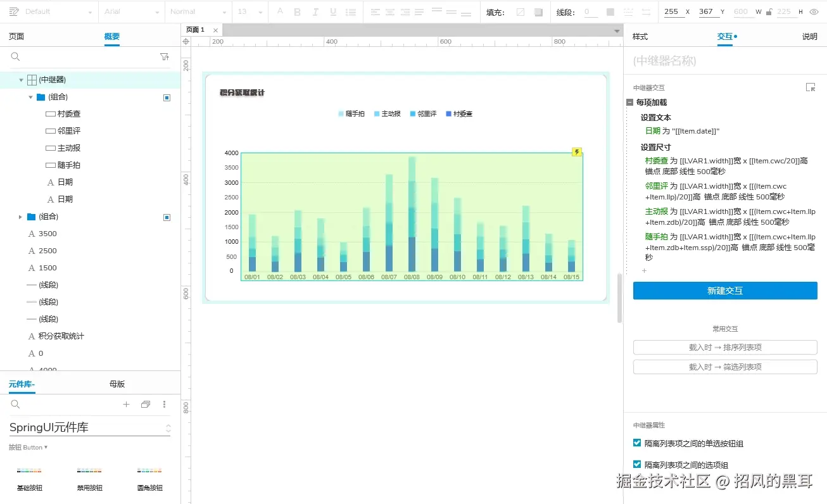827x504 pixels.
Task: Pick the line color swatch
Action: tap(610, 11)
